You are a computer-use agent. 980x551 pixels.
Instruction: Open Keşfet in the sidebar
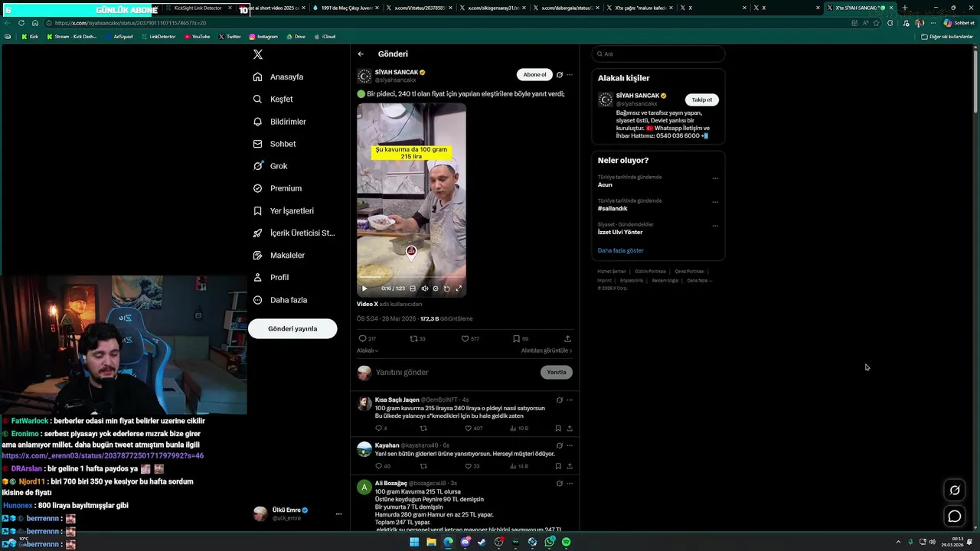tap(273, 99)
